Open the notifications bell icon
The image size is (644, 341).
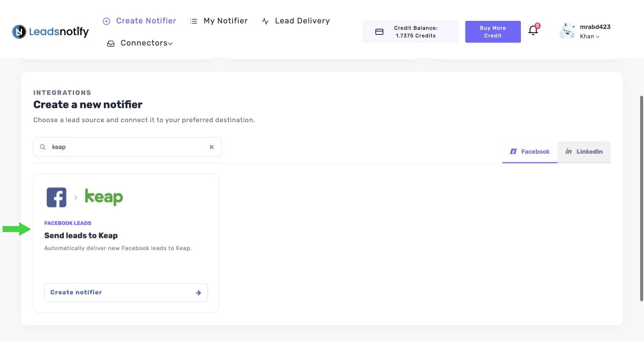pos(533,30)
